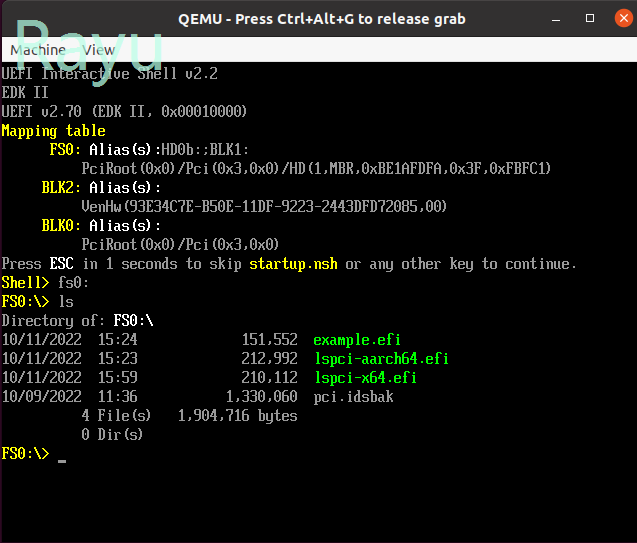This screenshot has height=543, width=637.
Task: Click the 151,552 file size
Action: [x=269, y=340]
